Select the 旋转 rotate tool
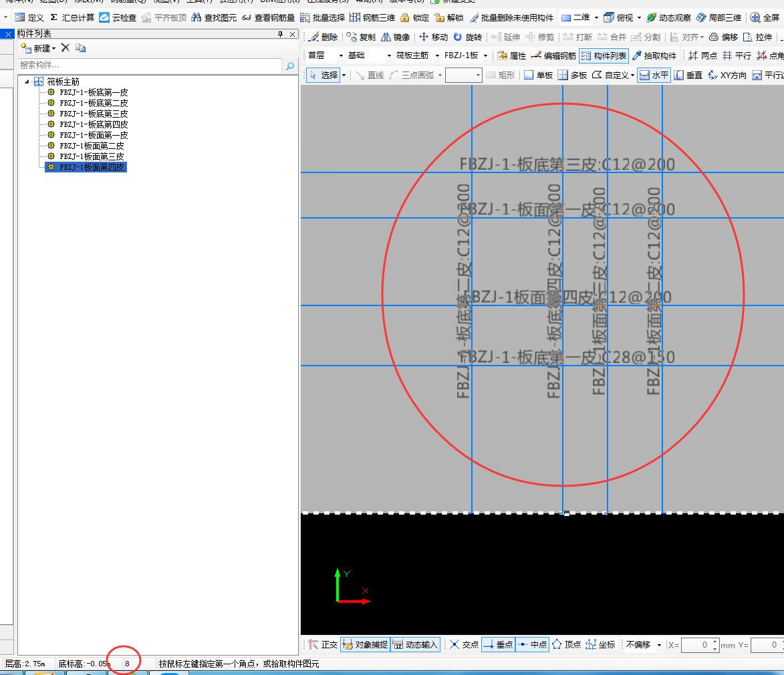 click(x=467, y=37)
